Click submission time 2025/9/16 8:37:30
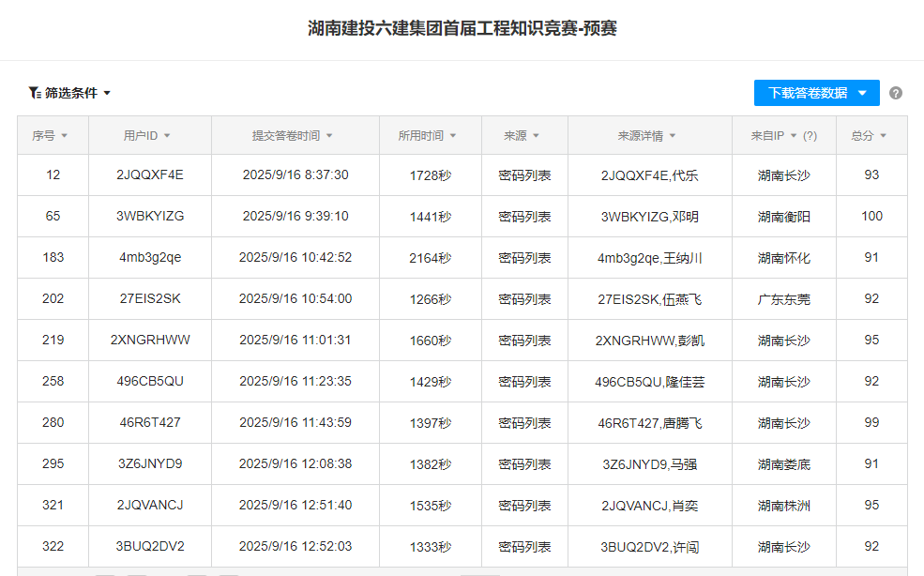 pyautogui.click(x=295, y=175)
